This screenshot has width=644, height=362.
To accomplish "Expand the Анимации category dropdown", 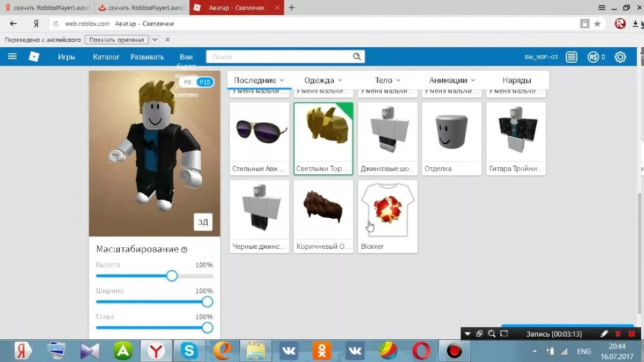I will tap(452, 80).
